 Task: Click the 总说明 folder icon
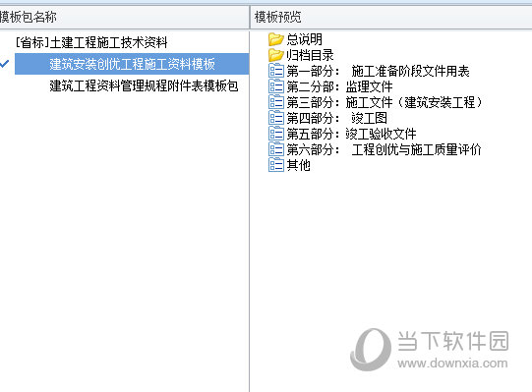tap(276, 39)
